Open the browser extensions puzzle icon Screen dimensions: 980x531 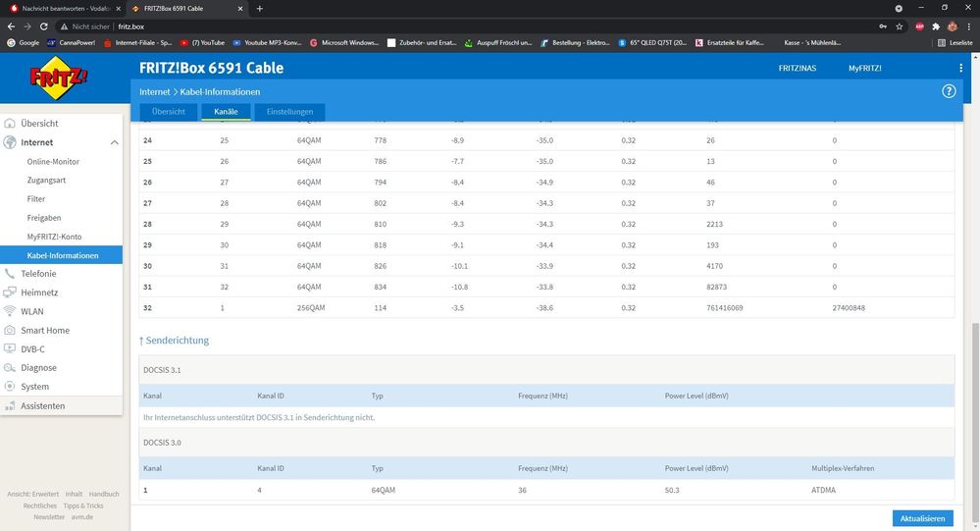[936, 27]
